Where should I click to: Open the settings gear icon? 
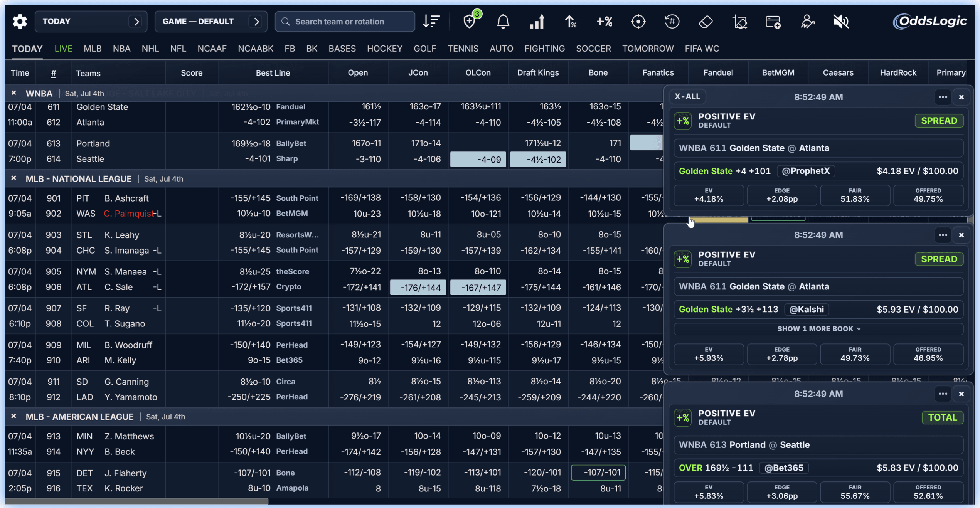[x=20, y=21]
